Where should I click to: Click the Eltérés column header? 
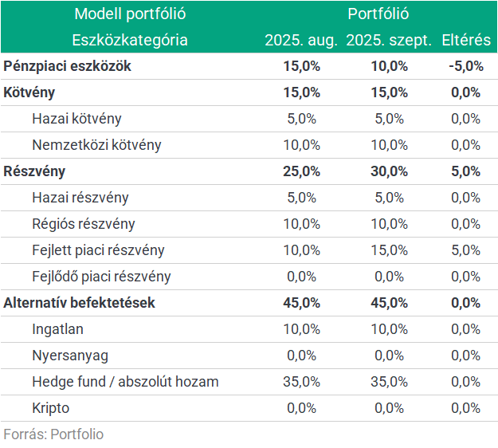point(466,40)
